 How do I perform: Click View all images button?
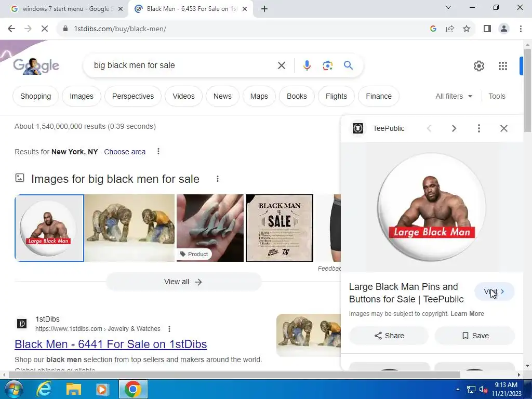[x=183, y=282]
